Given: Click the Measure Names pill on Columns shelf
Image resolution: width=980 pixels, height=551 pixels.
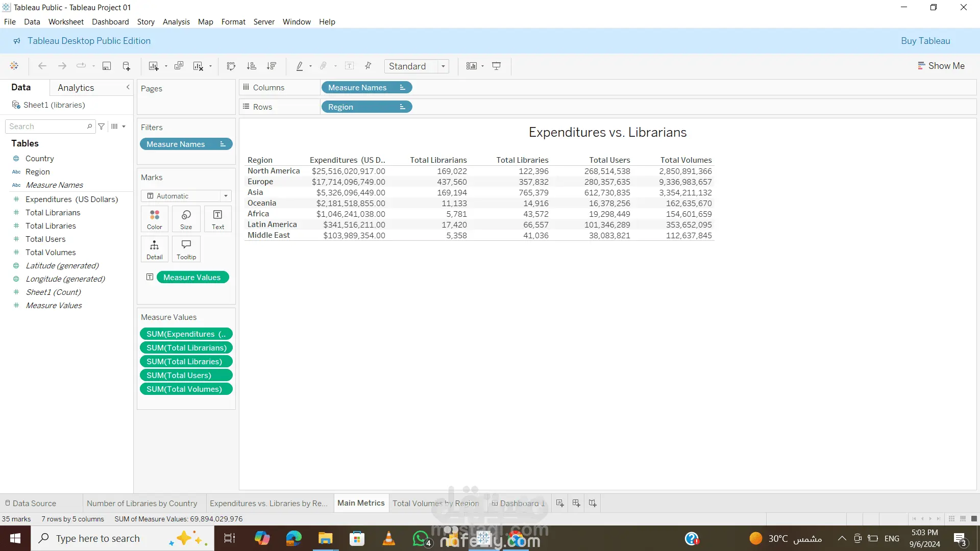Looking at the screenshot, I should (366, 88).
